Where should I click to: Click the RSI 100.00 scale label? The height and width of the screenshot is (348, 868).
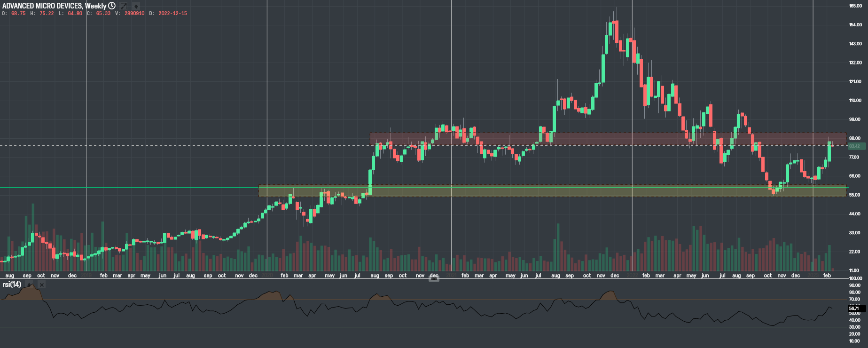coord(855,278)
